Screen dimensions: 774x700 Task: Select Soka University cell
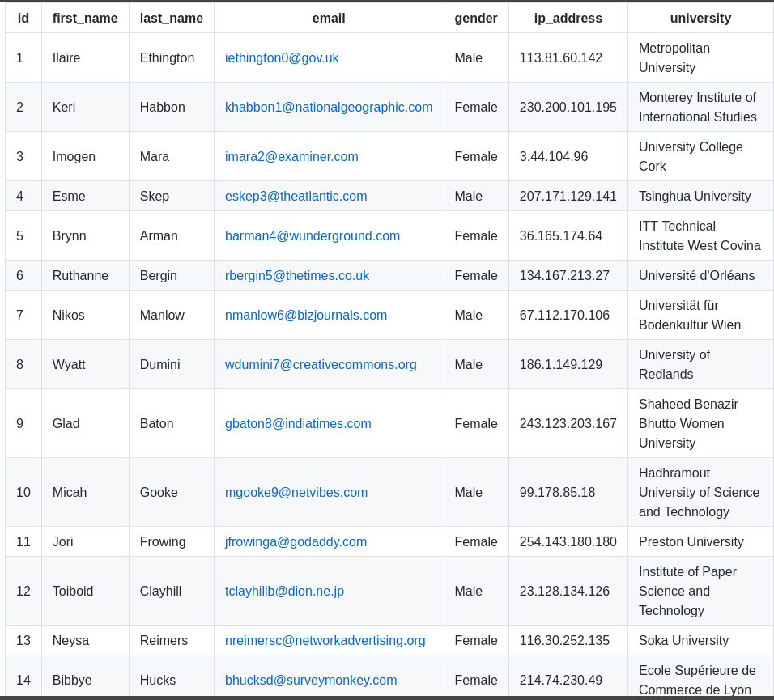pyautogui.click(x=700, y=640)
